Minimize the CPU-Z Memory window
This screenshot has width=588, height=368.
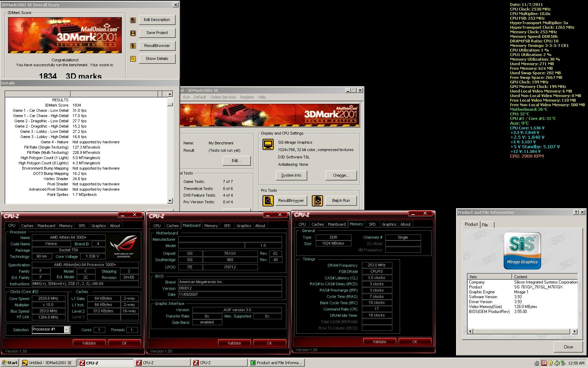pos(412,213)
